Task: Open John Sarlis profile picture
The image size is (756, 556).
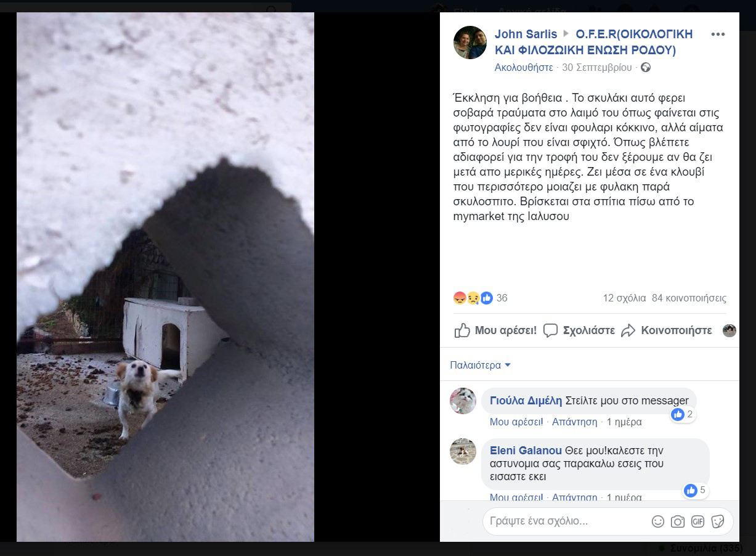Action: point(470,43)
